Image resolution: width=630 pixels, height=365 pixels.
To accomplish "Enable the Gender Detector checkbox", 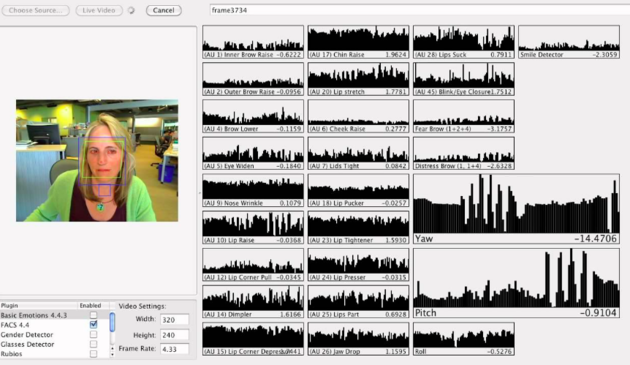I will point(93,334).
